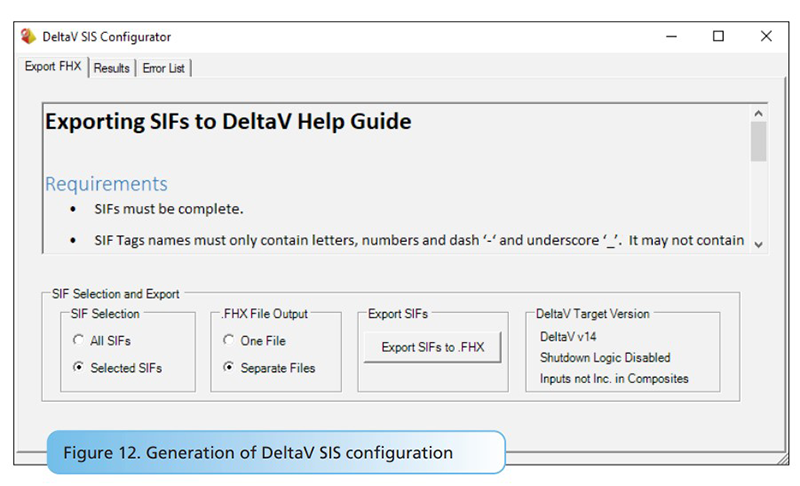The image size is (800, 486).
Task: Select Separate Files output option
Action: [x=229, y=368]
